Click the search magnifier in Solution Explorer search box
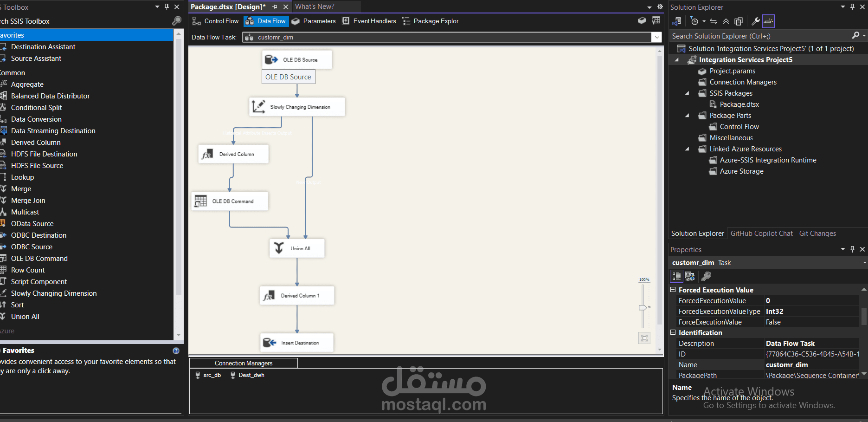Image resolution: width=868 pixels, height=422 pixels. (856, 36)
